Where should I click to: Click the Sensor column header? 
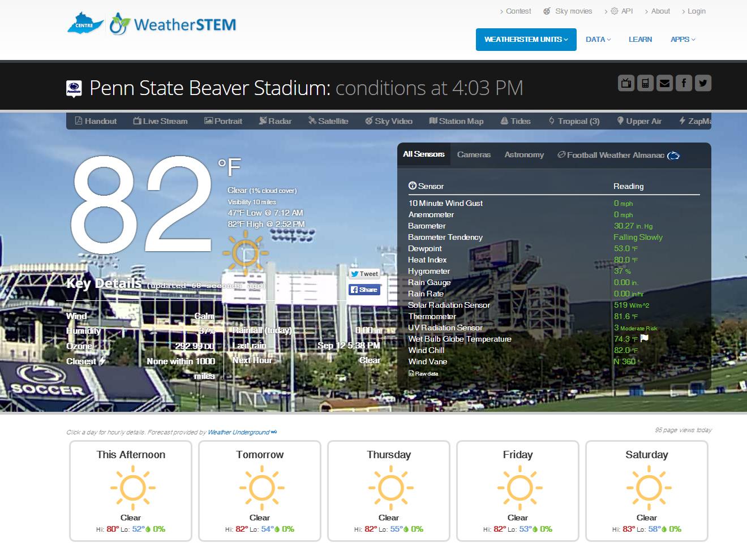426,186
